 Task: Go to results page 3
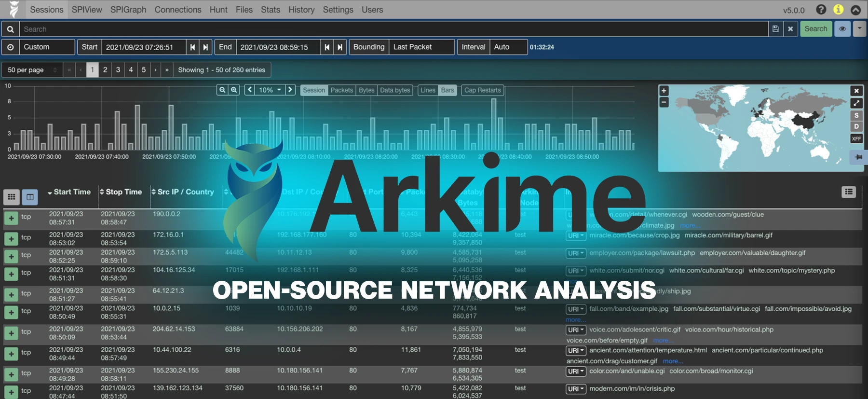(118, 70)
